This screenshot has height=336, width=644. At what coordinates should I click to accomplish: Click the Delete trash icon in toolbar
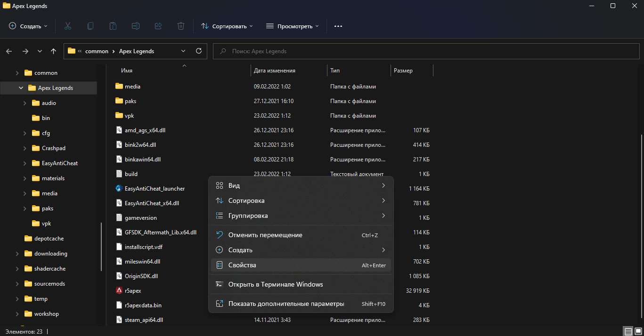pos(181,26)
